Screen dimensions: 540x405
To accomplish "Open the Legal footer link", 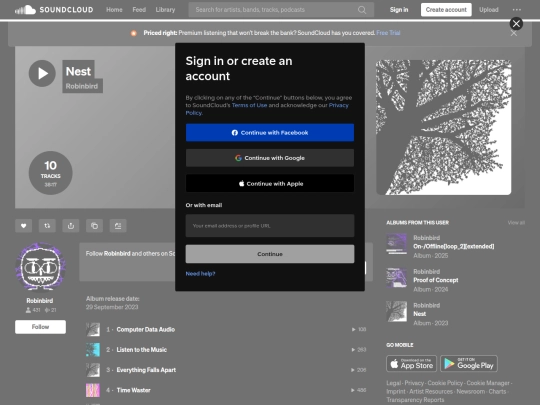I will 394,383.
